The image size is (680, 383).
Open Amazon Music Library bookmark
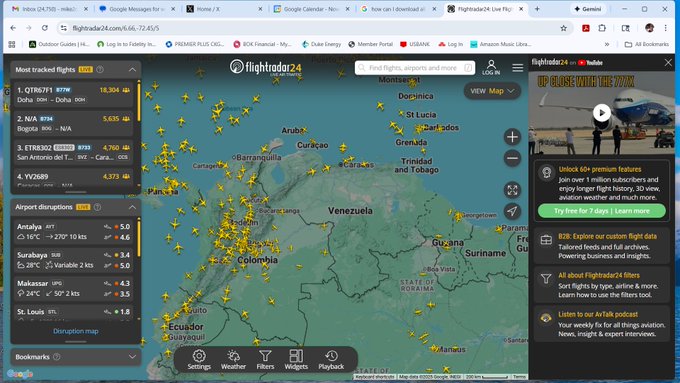501,44
